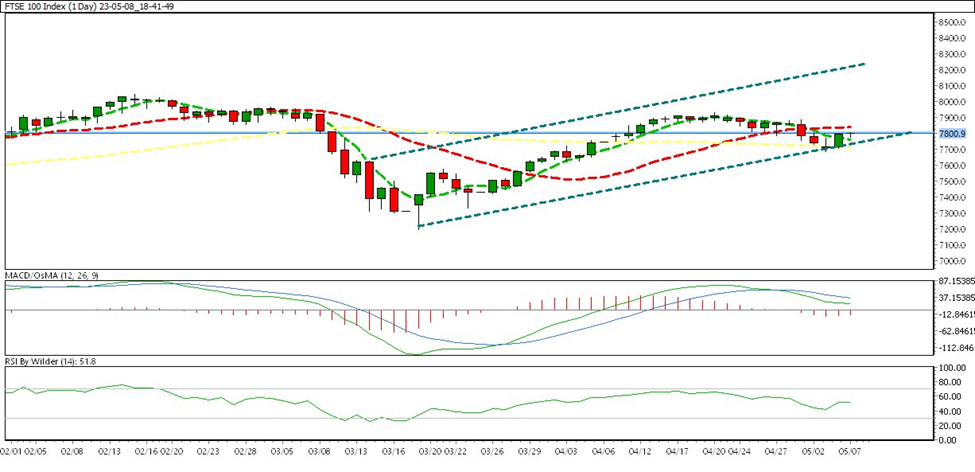Click the 87.15385 MACD scale value
The width and height of the screenshot is (975, 472).
click(x=956, y=282)
